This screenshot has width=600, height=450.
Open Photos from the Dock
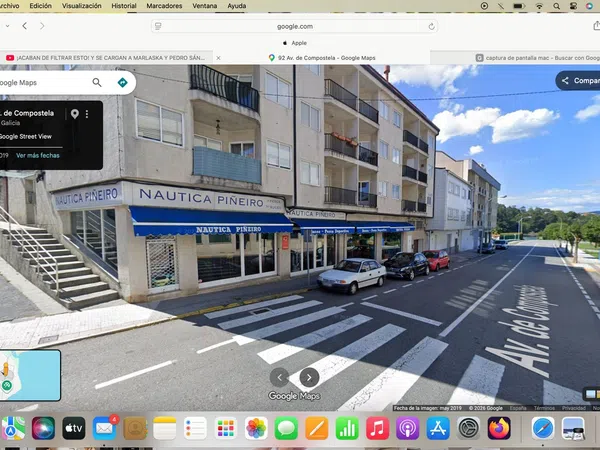(x=256, y=428)
